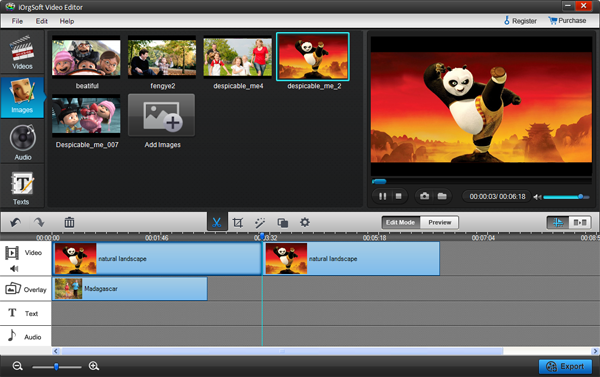Image resolution: width=600 pixels, height=377 pixels.
Task: Open the File menu
Action: tap(17, 21)
